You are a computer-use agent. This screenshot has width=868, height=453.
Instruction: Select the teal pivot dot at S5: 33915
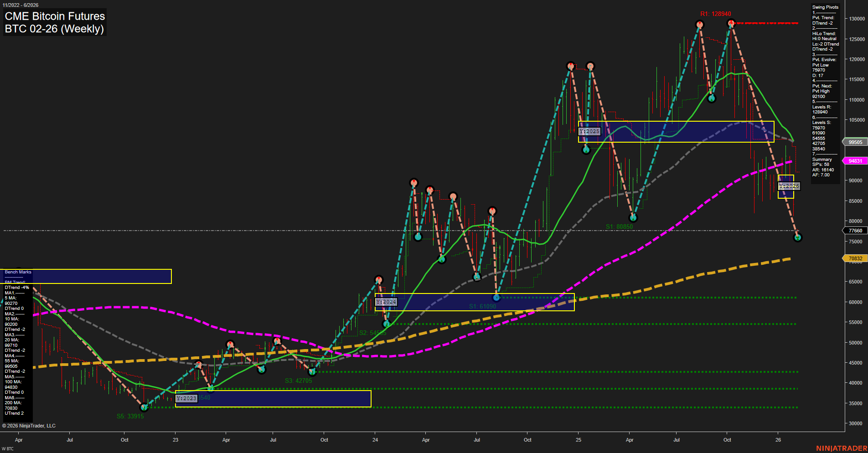(145, 408)
